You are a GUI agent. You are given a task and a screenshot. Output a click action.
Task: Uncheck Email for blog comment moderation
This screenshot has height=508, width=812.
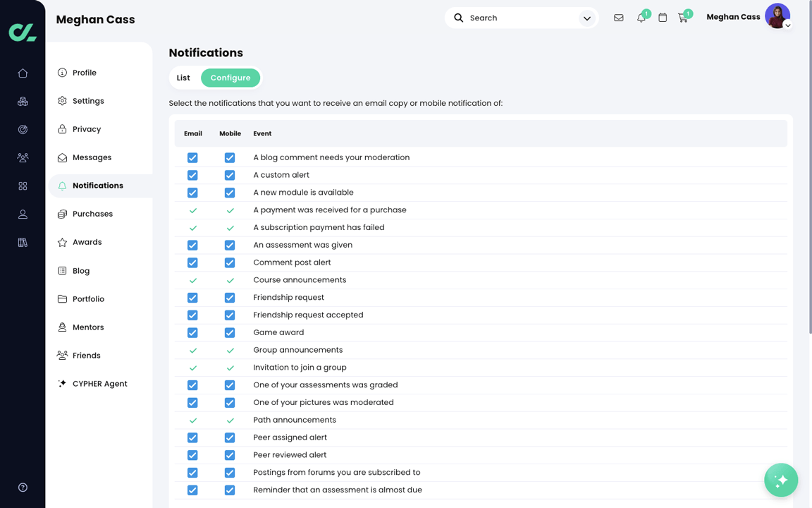pyautogui.click(x=192, y=157)
